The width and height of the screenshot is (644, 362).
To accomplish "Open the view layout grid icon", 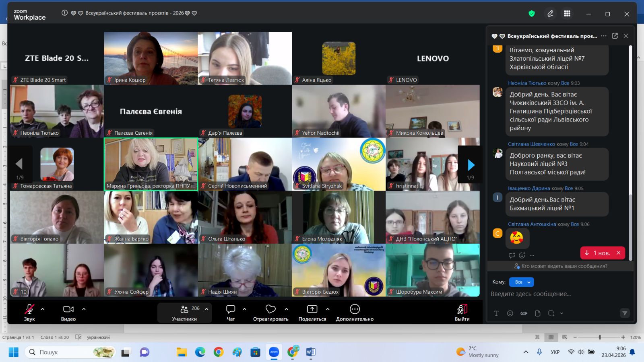I will point(567,14).
